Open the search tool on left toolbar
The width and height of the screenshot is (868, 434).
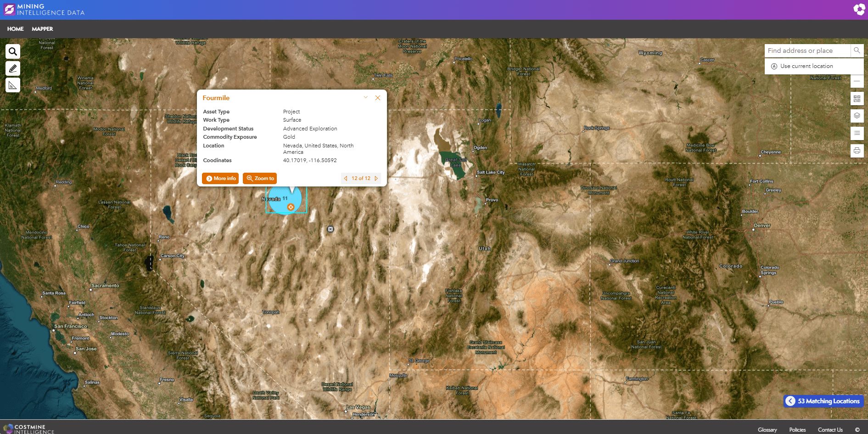(13, 51)
